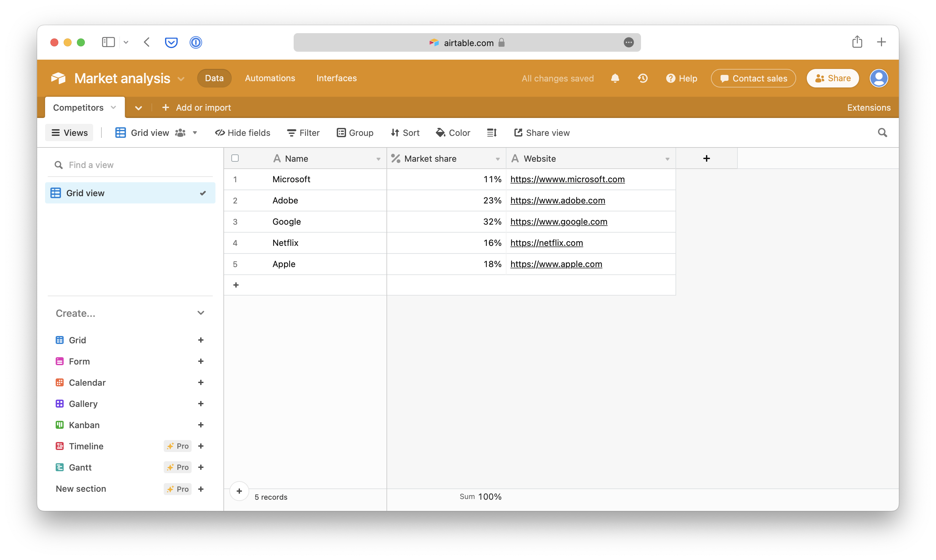Click Share view

542,133
